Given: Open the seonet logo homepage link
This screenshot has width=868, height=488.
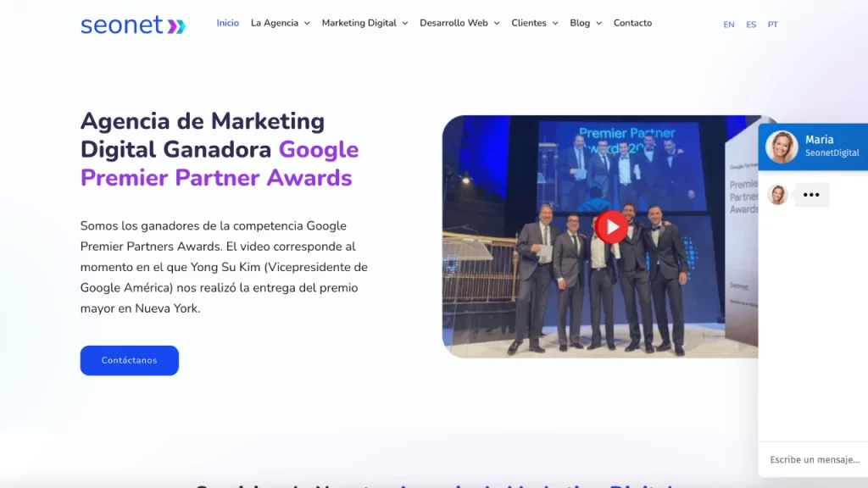Looking at the screenshot, I should (x=133, y=25).
